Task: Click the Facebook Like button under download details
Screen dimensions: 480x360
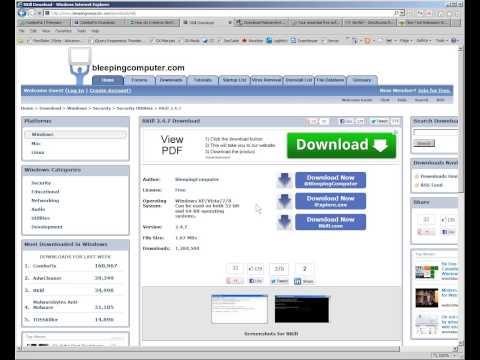Action: coord(255,281)
